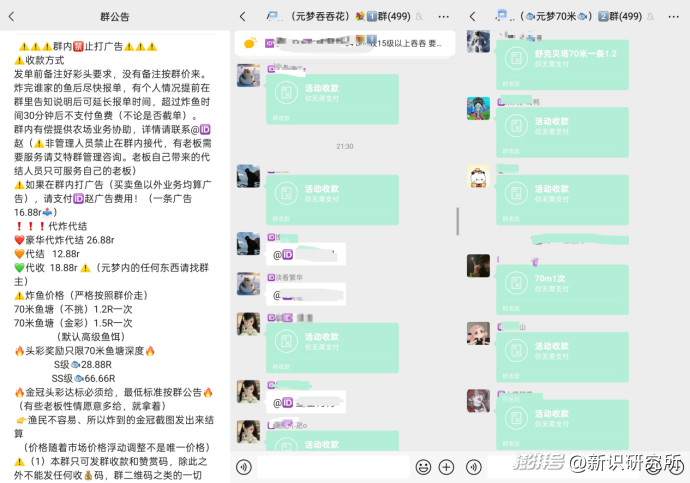Open the 元梦70米 group title details
The width and height of the screenshot is (690, 483).
click(581, 17)
